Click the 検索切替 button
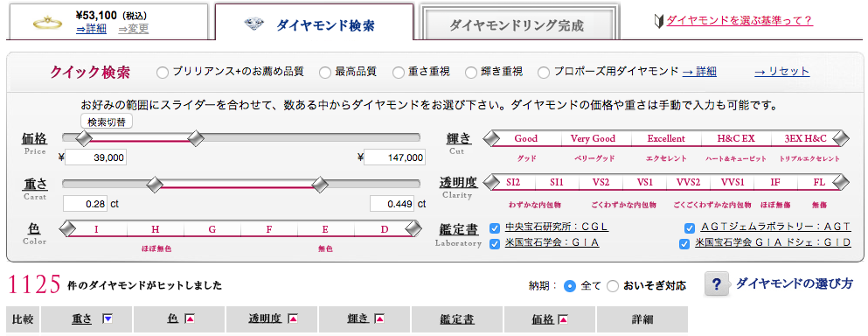The image size is (868, 336). pyautogui.click(x=107, y=122)
